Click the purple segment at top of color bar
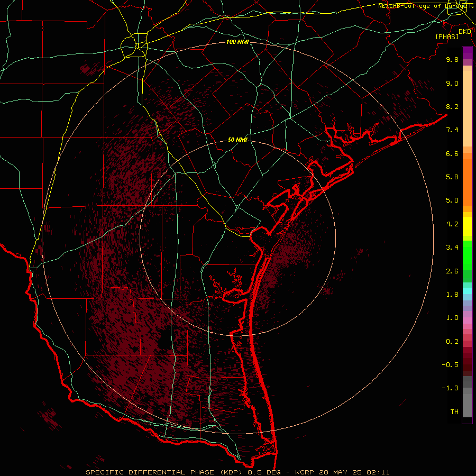Viewport: 476px width, 476px height. [467, 53]
